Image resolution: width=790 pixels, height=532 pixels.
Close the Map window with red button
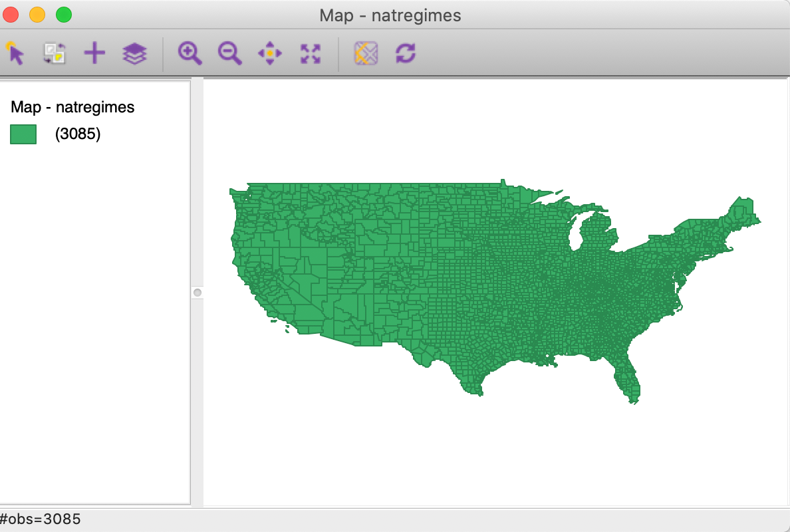[11, 15]
